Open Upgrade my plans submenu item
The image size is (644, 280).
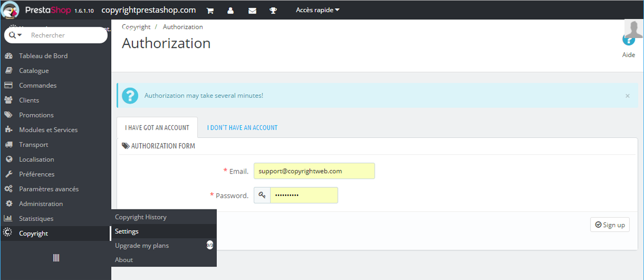(164, 246)
